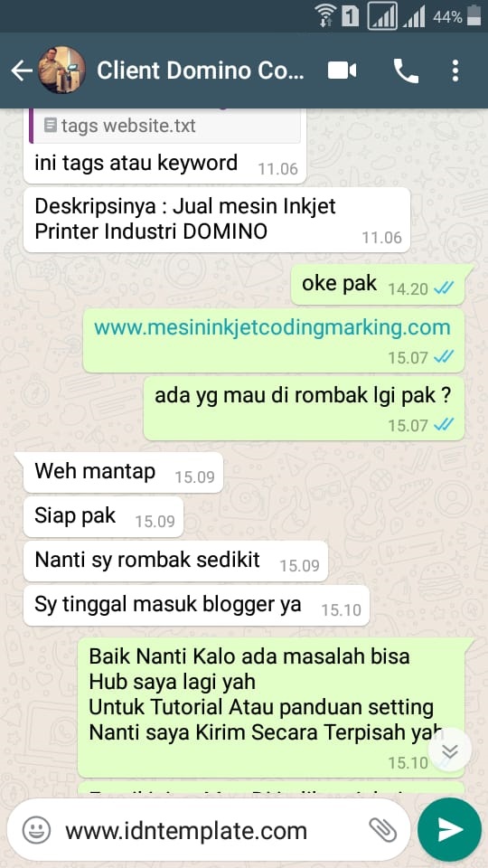Tap the SIM 1 indicator icon
The width and height of the screenshot is (488, 868).
pyautogui.click(x=350, y=16)
